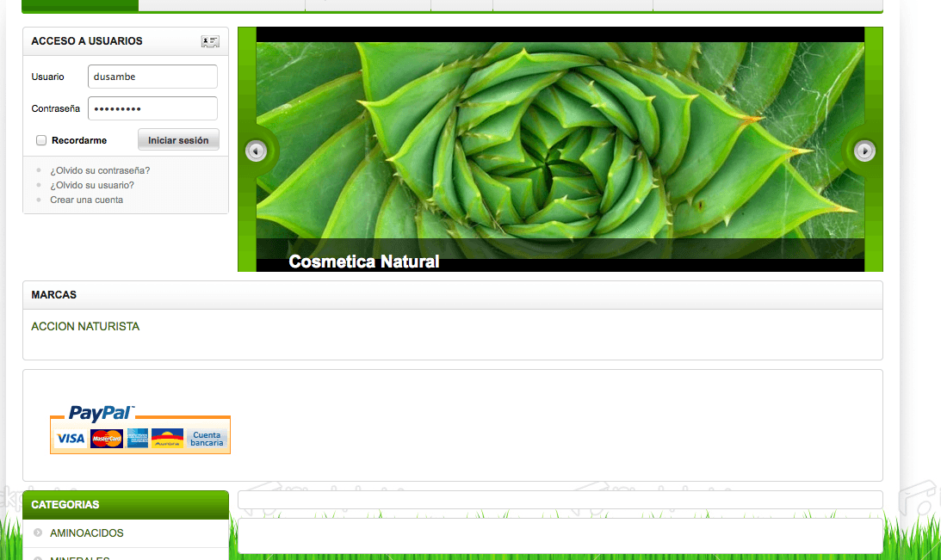Open the ¿Olvido su usuario? link
This screenshot has width=941, height=560.
(x=92, y=185)
